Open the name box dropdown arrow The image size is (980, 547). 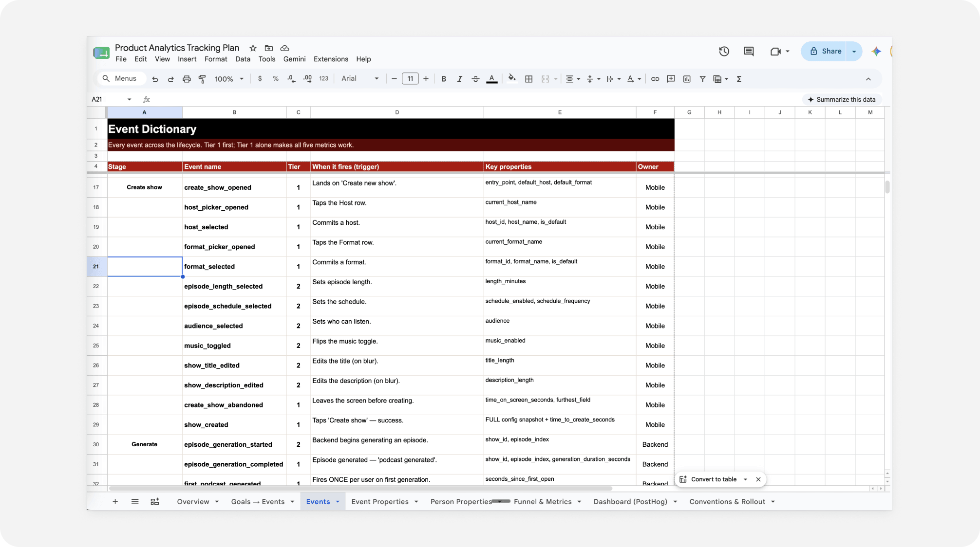tap(129, 99)
